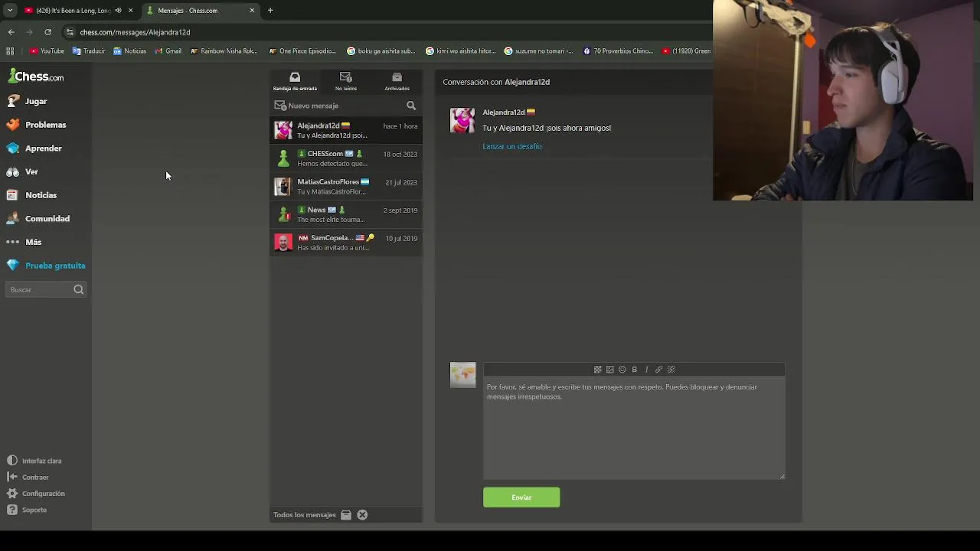Open a new browser tab
Viewport: 980px width, 551px height.
[270, 11]
